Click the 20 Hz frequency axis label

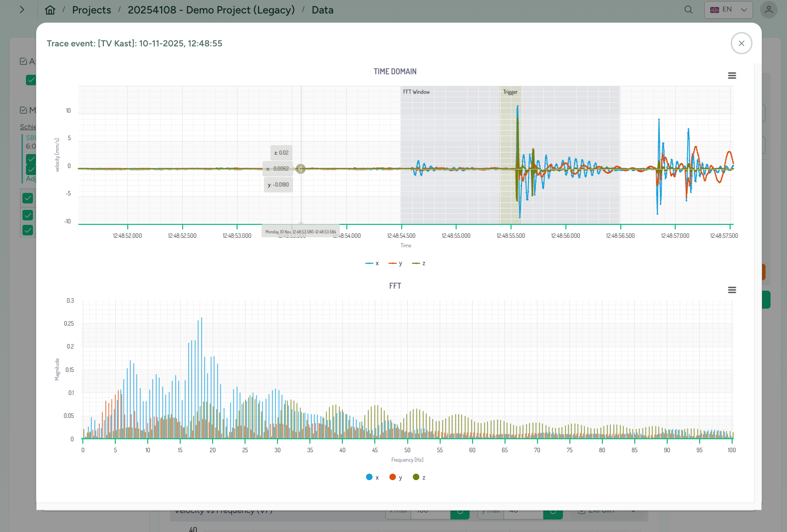tap(213, 450)
